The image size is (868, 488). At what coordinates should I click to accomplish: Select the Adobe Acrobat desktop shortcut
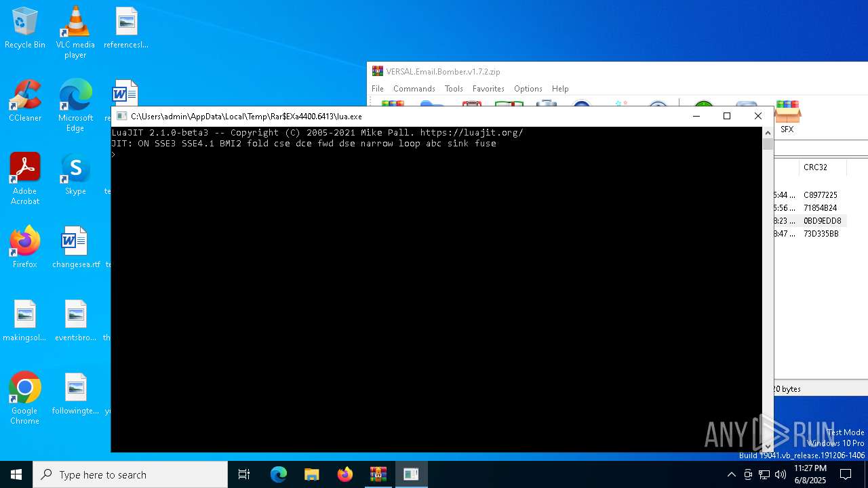25,179
